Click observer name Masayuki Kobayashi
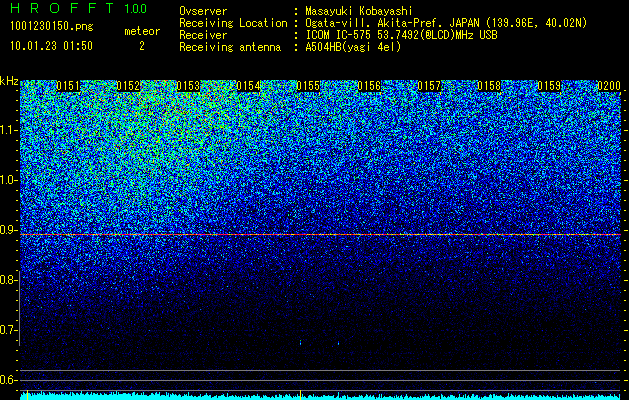The width and height of the screenshot is (629, 400). click(x=359, y=11)
